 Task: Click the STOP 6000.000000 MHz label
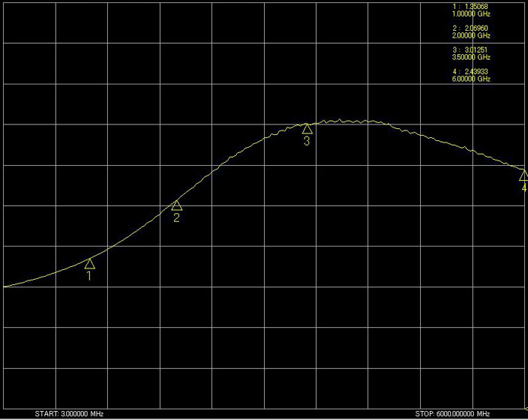tap(453, 415)
